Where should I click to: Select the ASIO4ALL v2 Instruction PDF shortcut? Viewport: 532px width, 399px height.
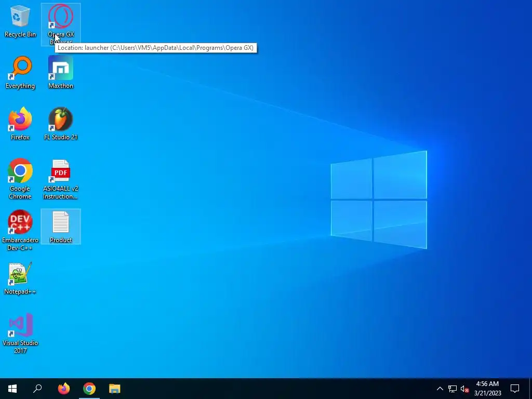tap(61, 179)
